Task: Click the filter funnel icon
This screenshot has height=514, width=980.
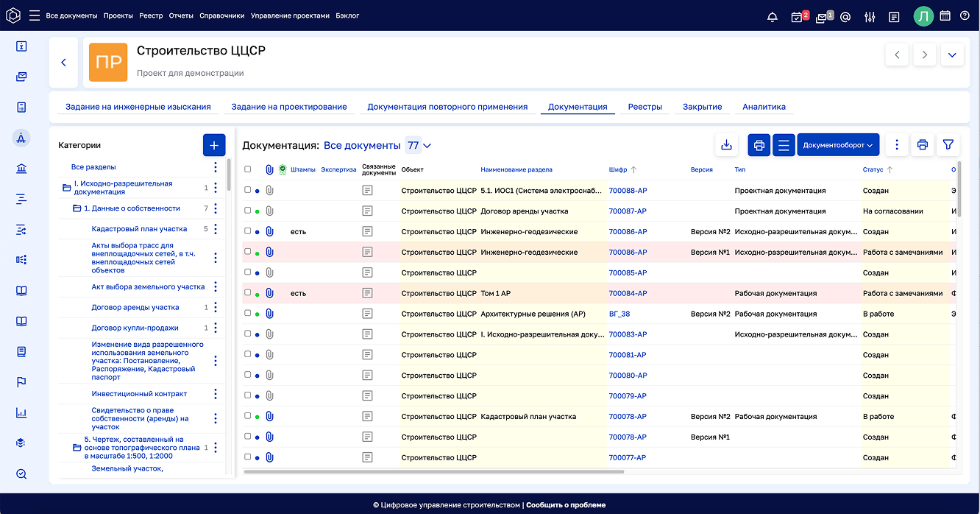Action: coord(948,145)
